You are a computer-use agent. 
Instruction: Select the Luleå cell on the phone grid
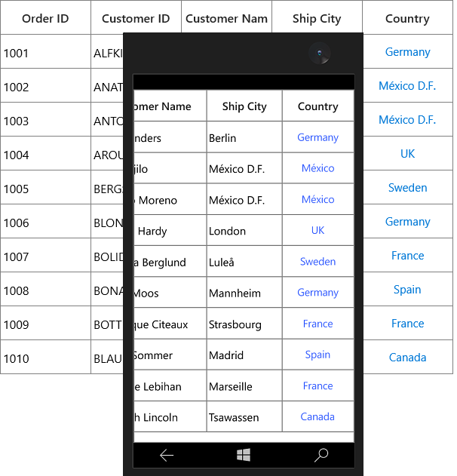244,261
